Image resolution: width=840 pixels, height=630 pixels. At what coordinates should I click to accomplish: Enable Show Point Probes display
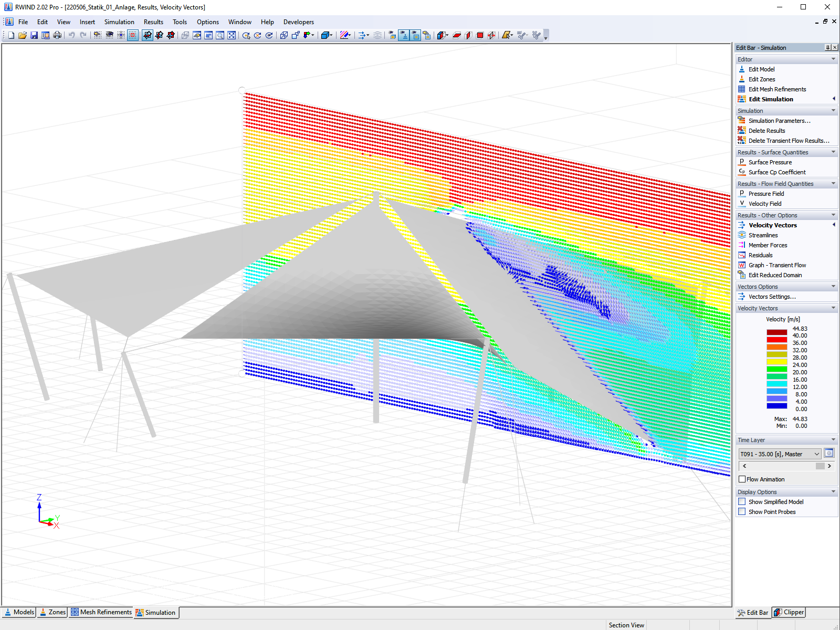tap(742, 511)
